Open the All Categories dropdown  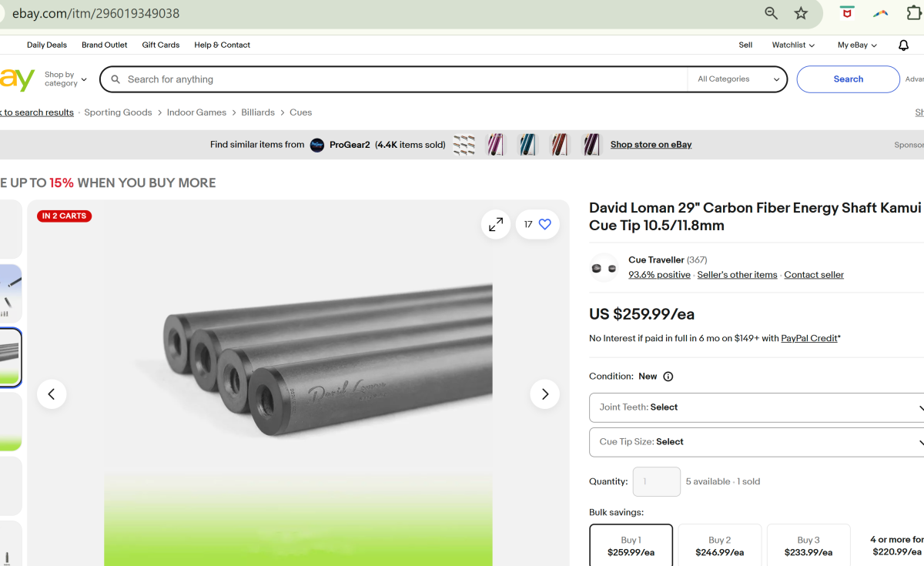(x=738, y=79)
